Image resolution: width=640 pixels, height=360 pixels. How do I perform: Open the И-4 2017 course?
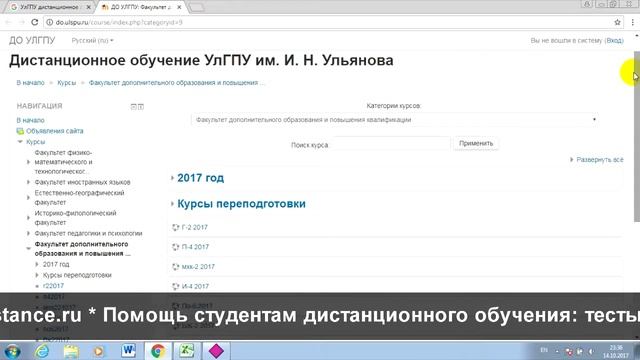(x=195, y=287)
